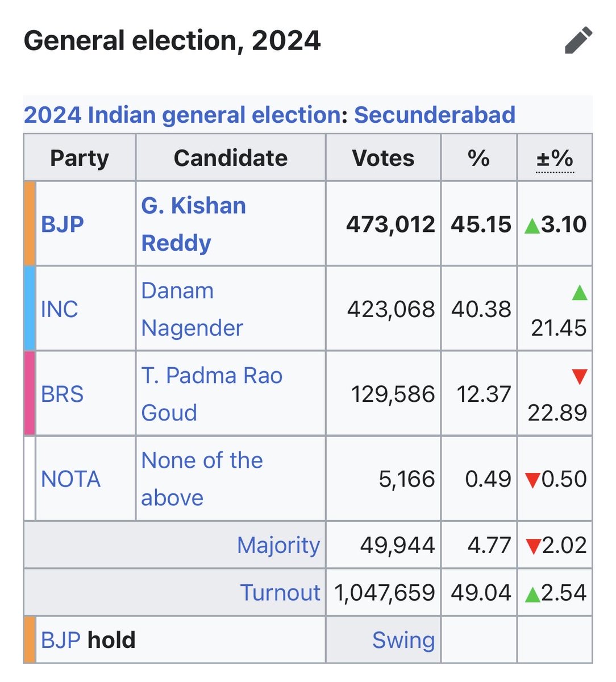Click the pencil edit icon
616x682 pixels.
[578, 41]
